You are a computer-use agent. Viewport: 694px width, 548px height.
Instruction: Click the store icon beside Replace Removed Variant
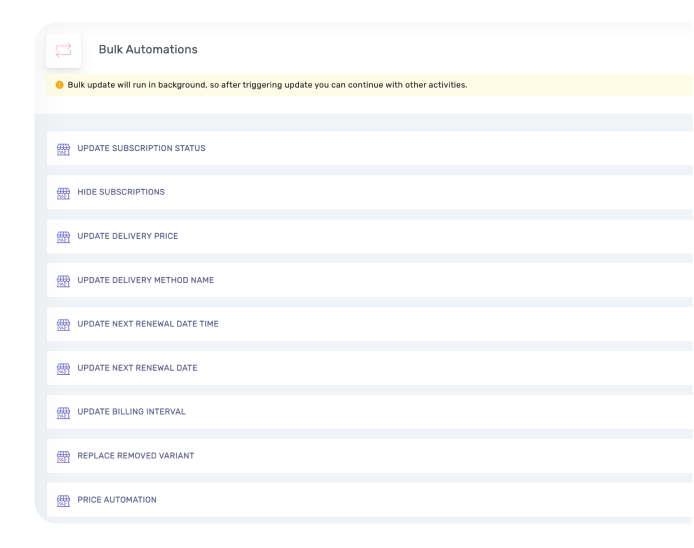coord(64,456)
